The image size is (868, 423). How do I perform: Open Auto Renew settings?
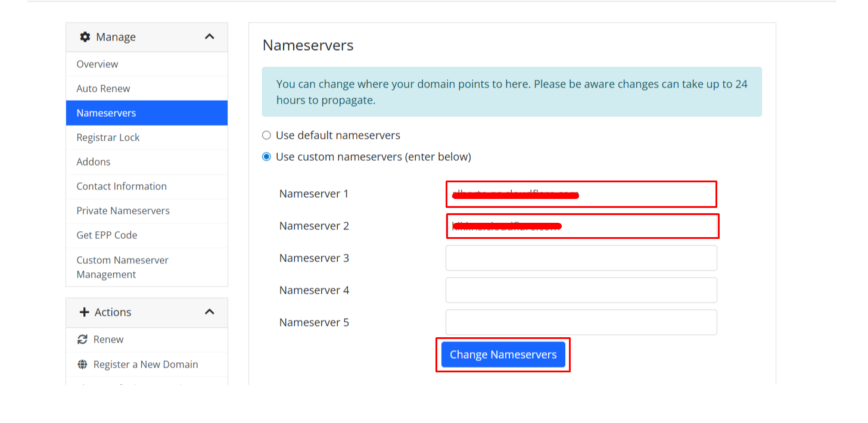point(103,89)
